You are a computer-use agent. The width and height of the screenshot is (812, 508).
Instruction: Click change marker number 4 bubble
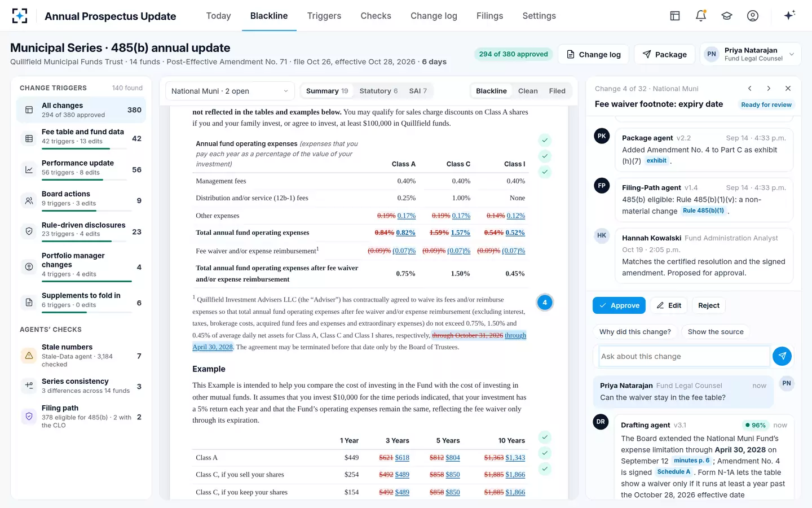click(545, 303)
